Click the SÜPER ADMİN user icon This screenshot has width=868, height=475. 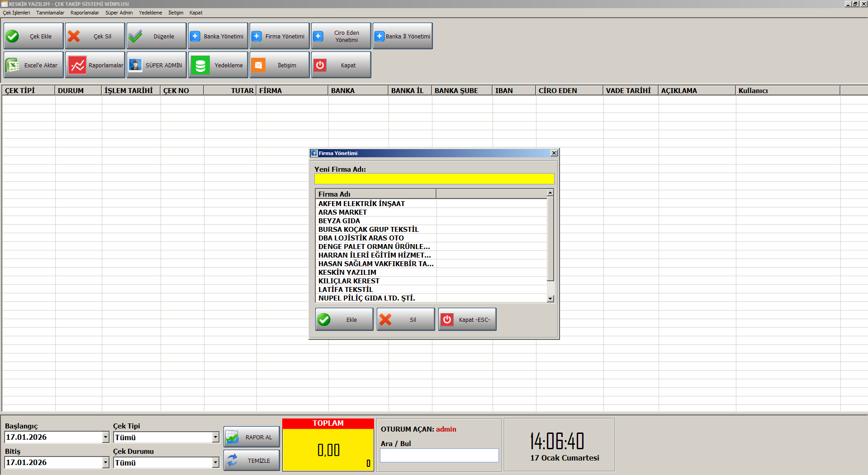point(135,65)
